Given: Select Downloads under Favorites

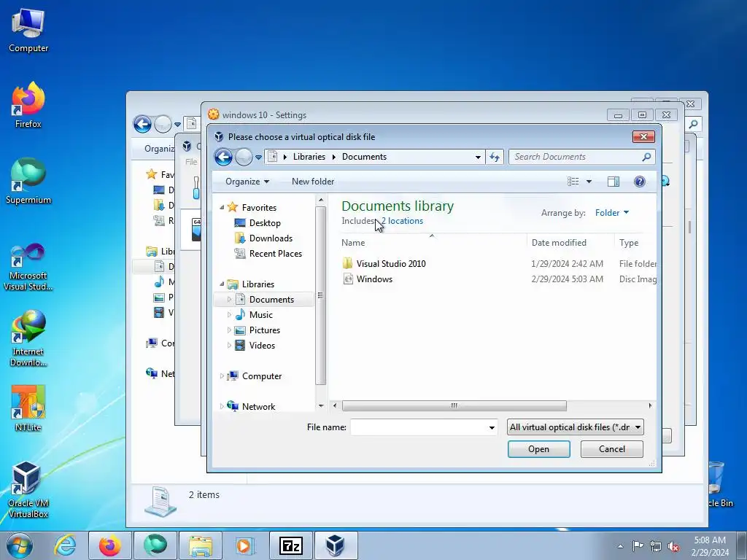Looking at the screenshot, I should point(263,238).
